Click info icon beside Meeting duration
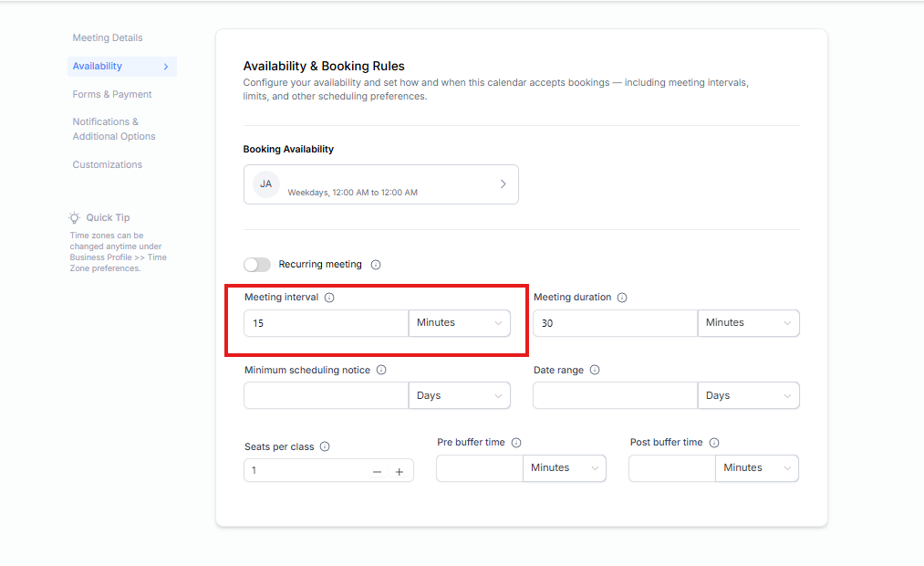 click(622, 298)
